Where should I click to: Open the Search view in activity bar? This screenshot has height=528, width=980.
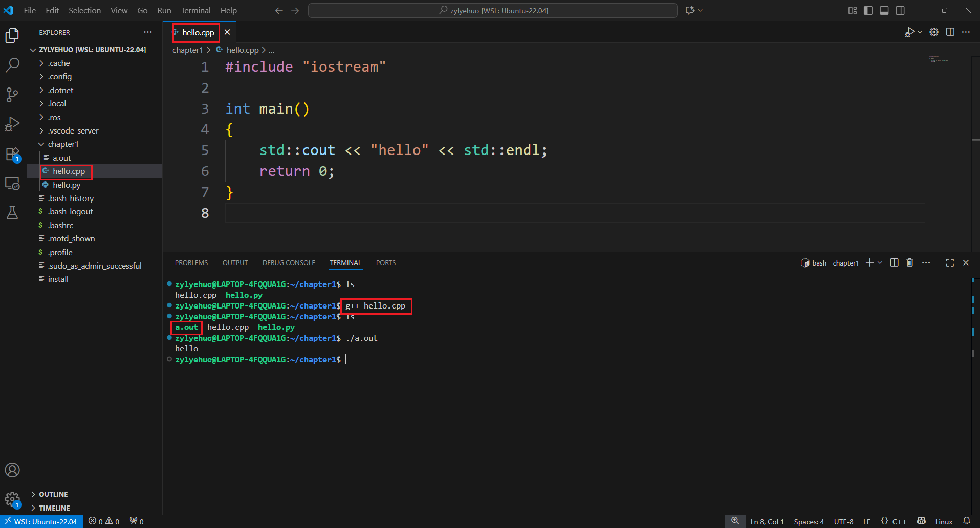(x=12, y=65)
